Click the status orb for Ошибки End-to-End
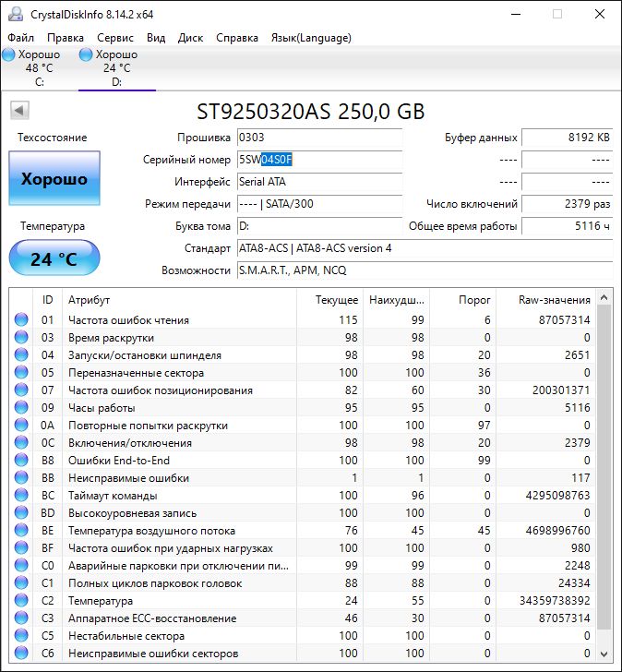Screen dimensions: 622x672 click(21, 461)
